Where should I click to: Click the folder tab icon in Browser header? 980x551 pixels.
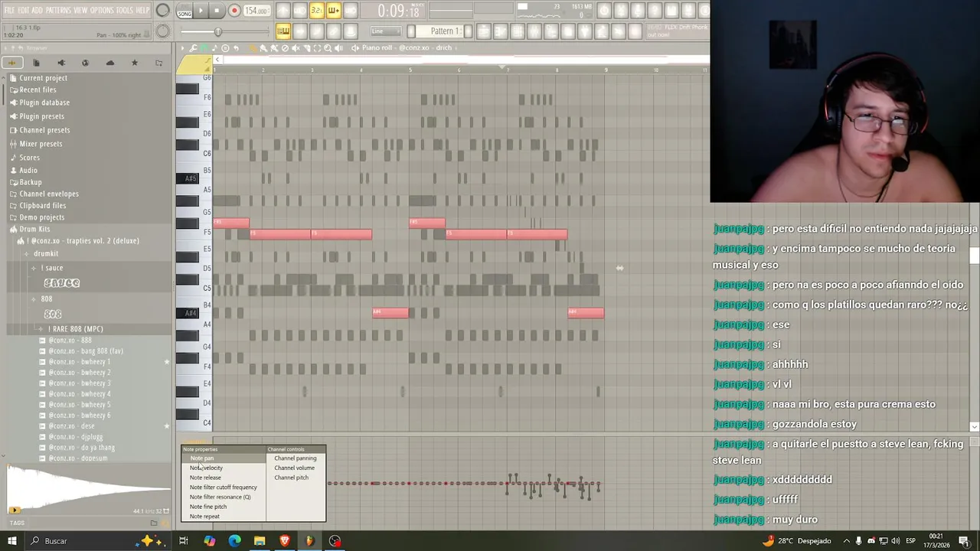point(159,63)
